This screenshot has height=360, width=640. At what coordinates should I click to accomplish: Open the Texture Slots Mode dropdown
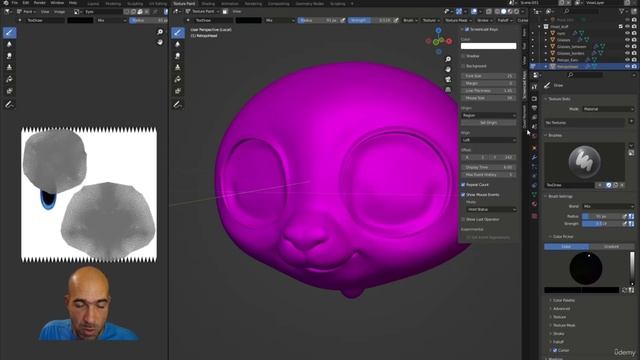point(608,109)
